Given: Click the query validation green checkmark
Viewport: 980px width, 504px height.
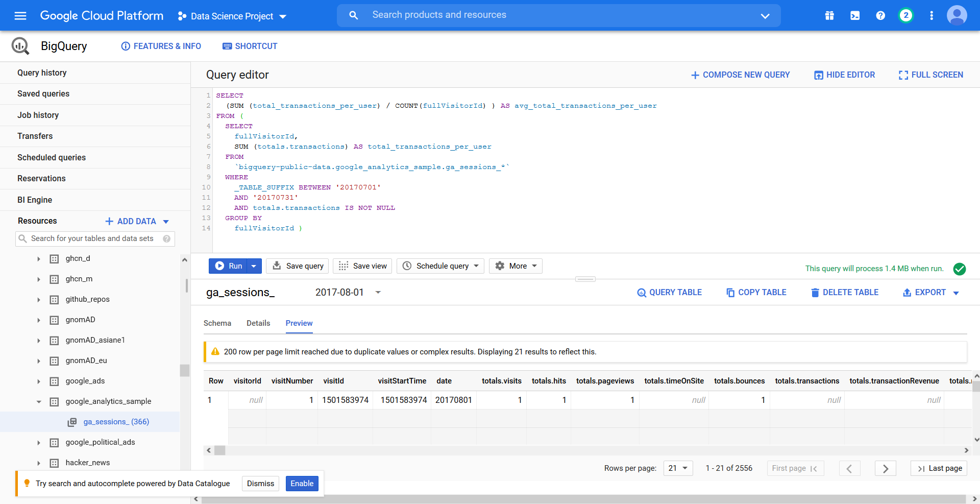Looking at the screenshot, I should tap(960, 269).
